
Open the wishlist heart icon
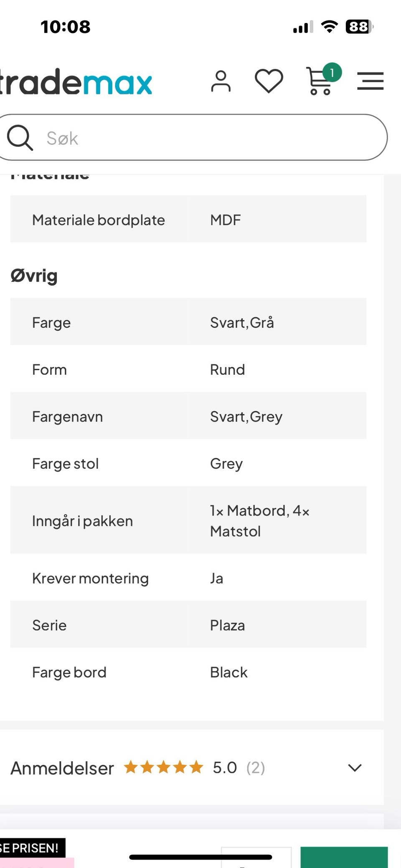point(269,81)
